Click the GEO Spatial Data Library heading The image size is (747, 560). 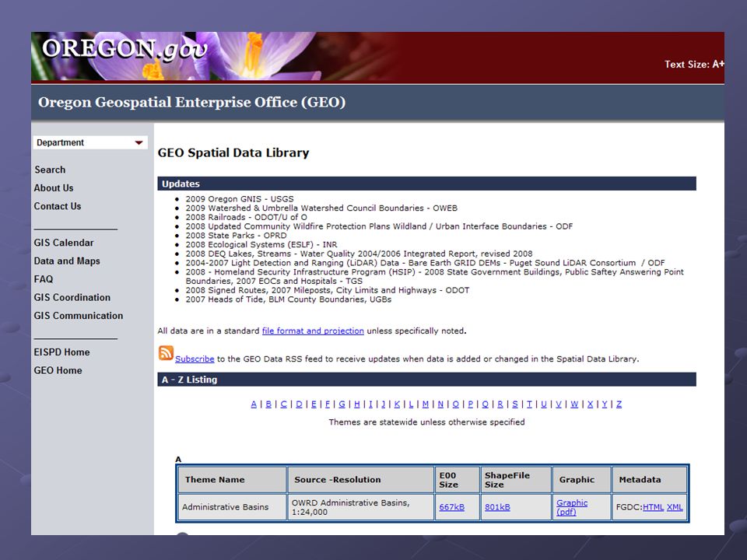(233, 152)
